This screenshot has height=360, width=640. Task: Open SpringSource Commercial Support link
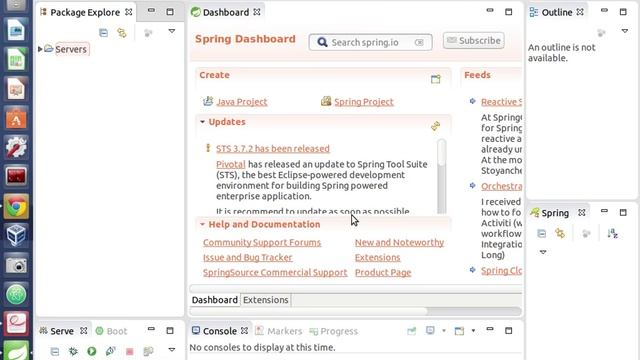coord(275,273)
